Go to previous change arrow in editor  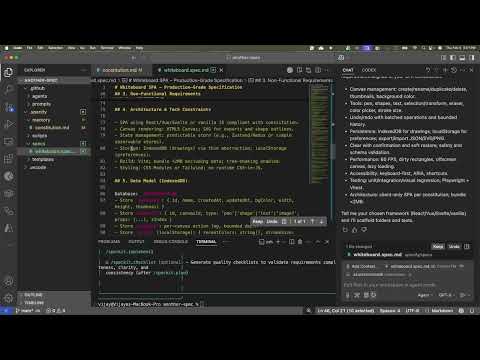pos(312,221)
